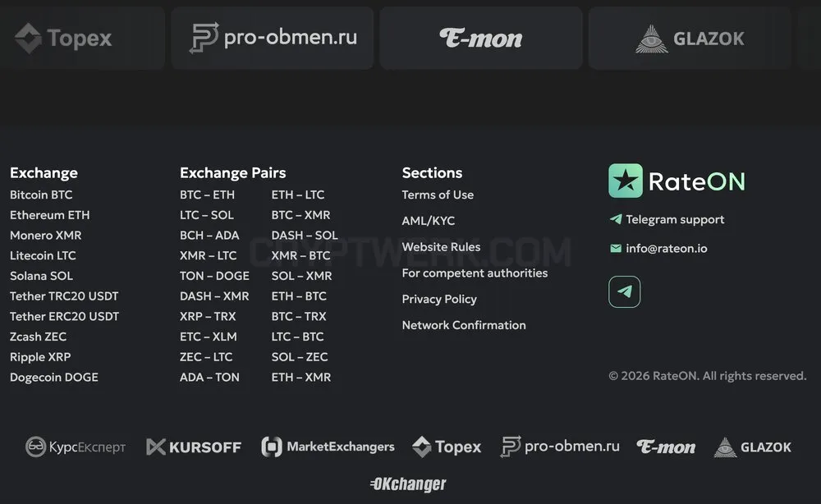The width and height of the screenshot is (821, 504).
Task: Click the E-mon logo card at the top
Action: coord(480,38)
